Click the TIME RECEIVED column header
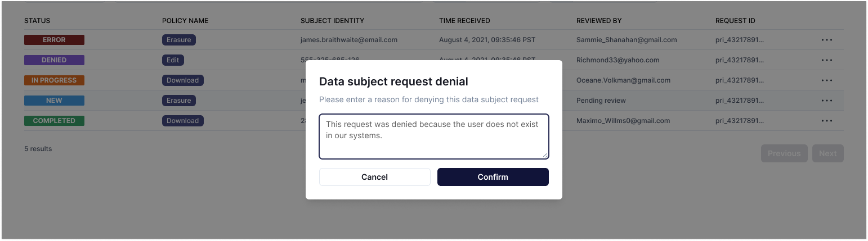The height and width of the screenshot is (241, 868). pos(464,21)
